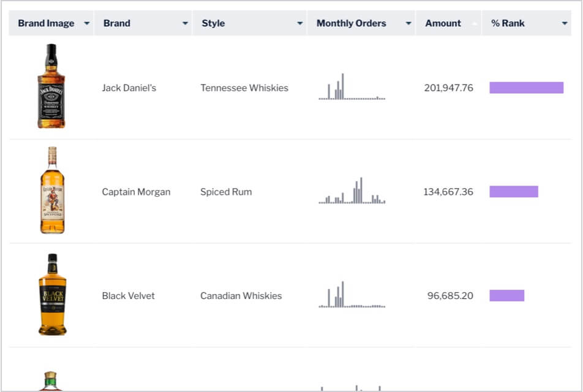The height and width of the screenshot is (392, 583).
Task: Click the Captain Morgan percent rank bar
Action: click(514, 192)
